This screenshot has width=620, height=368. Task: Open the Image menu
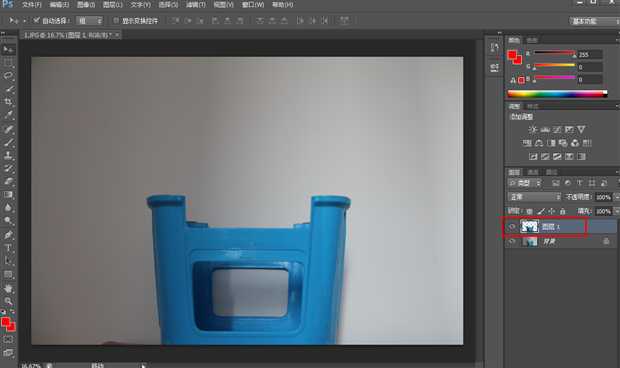[x=86, y=5]
